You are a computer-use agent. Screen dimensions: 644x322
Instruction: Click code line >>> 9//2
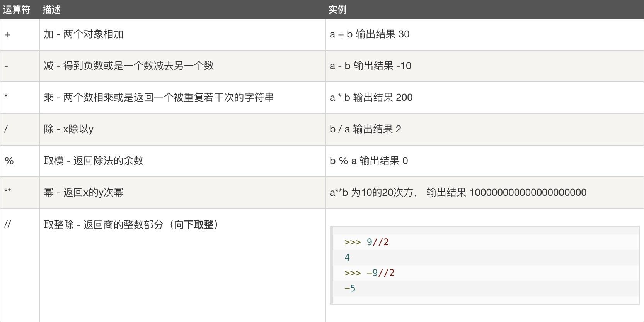coord(366,242)
